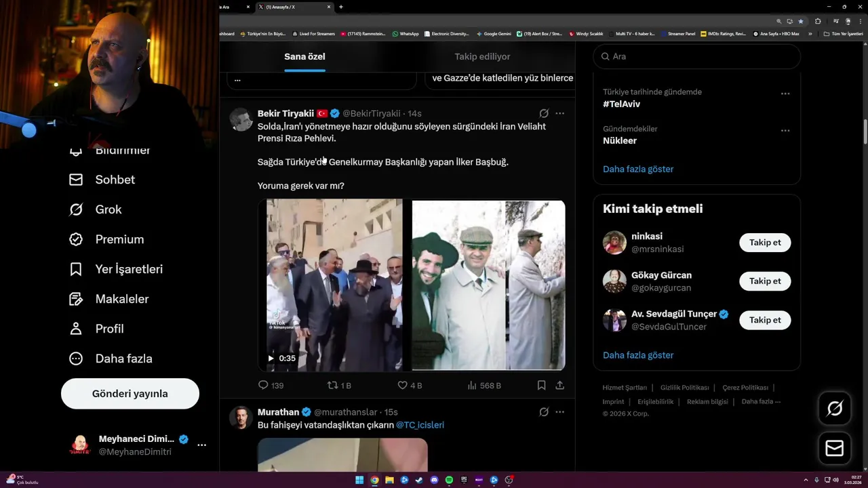The height and width of the screenshot is (488, 868).
Task: Open Epic Games launcher from taskbar
Action: (464, 480)
